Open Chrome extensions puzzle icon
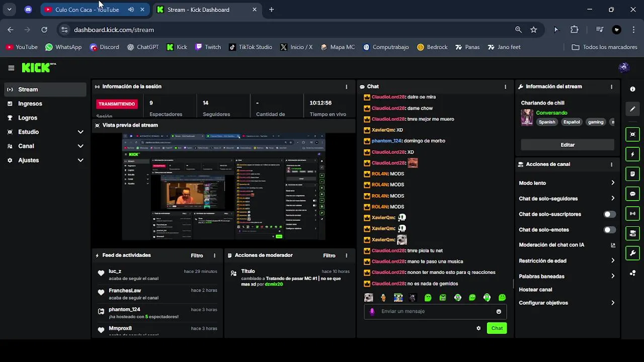This screenshot has width=644, height=362. pyautogui.click(x=575, y=30)
